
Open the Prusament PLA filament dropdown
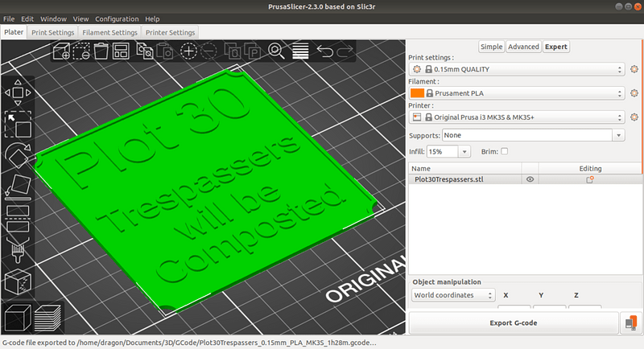click(x=517, y=93)
